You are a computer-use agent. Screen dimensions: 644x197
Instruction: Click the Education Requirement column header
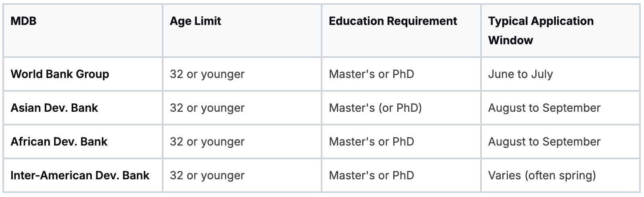401,31
